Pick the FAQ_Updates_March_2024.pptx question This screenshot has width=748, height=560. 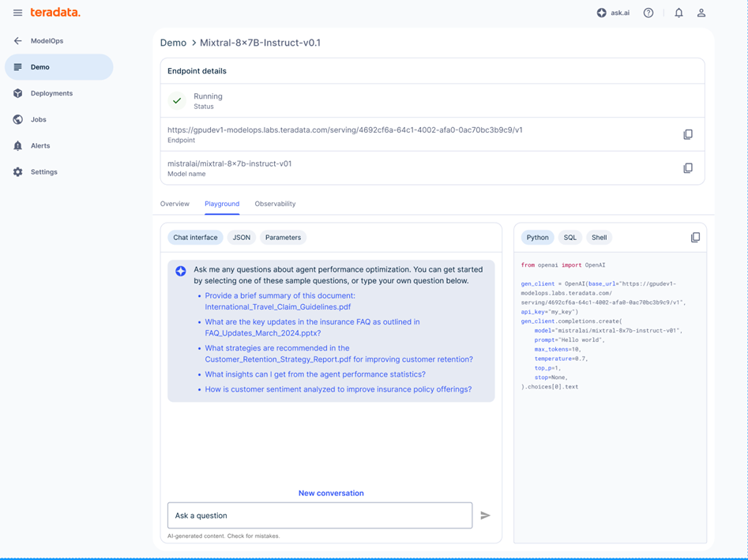312,328
